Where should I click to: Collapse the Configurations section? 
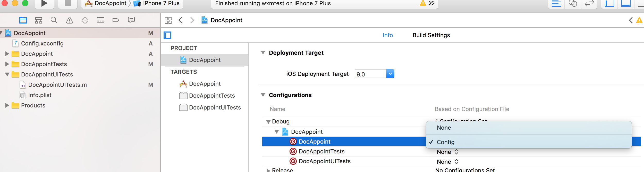click(263, 95)
